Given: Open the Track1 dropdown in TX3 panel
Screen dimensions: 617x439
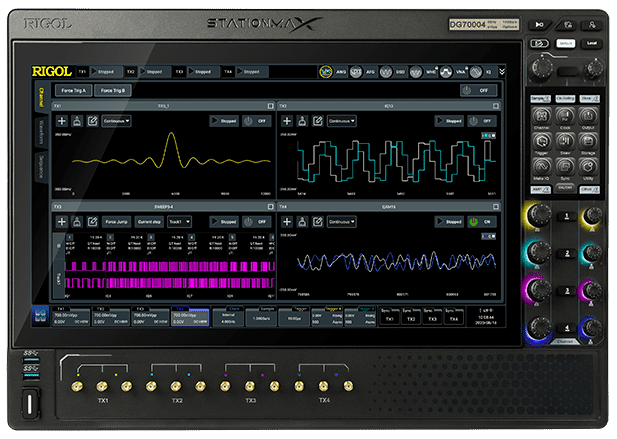Looking at the screenshot, I should click(181, 221).
